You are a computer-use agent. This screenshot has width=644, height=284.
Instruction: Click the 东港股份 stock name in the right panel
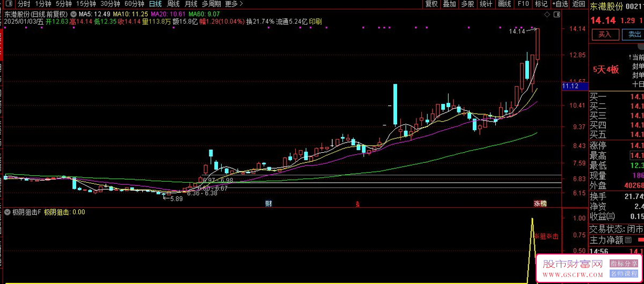tap(606, 6)
